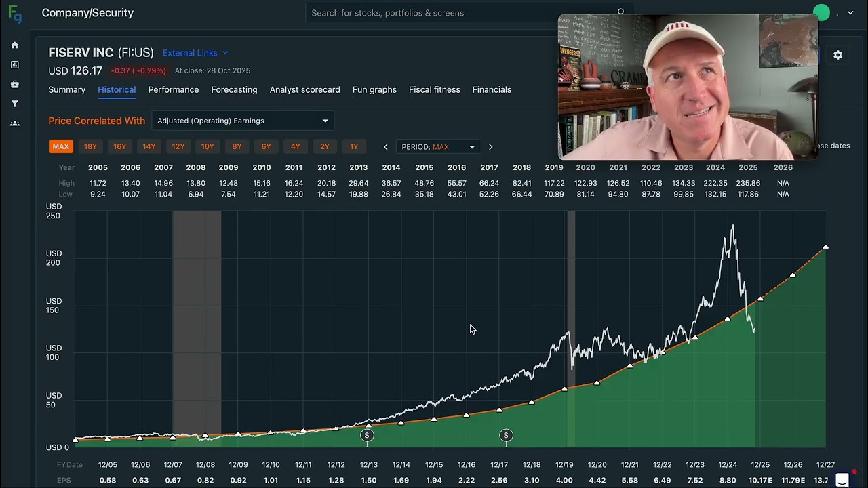Go to the previous period arrow
The width and height of the screenshot is (868, 488).
pos(386,147)
